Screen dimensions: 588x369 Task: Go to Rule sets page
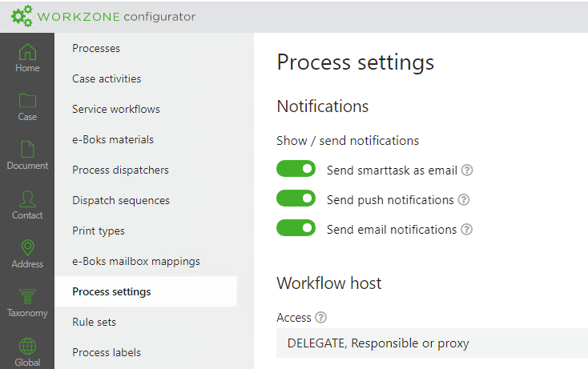(x=94, y=322)
